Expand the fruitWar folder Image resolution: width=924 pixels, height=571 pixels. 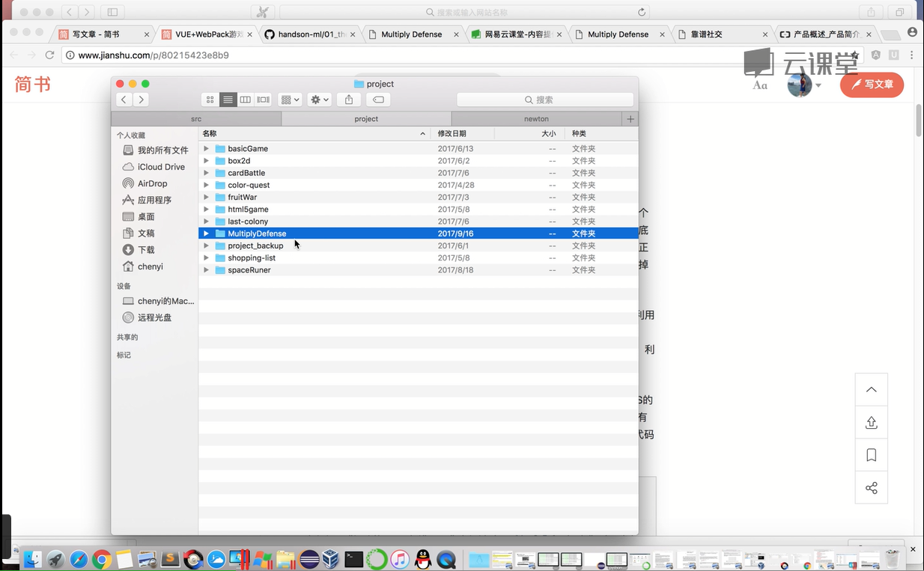(x=206, y=198)
